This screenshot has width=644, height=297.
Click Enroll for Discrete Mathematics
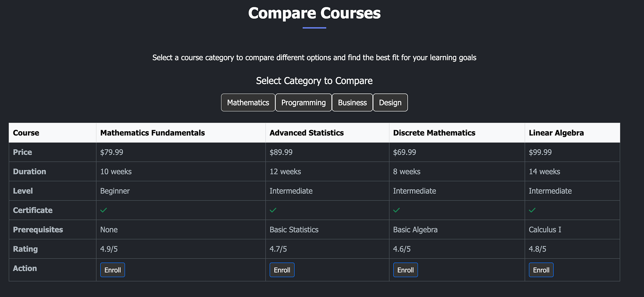(x=405, y=270)
